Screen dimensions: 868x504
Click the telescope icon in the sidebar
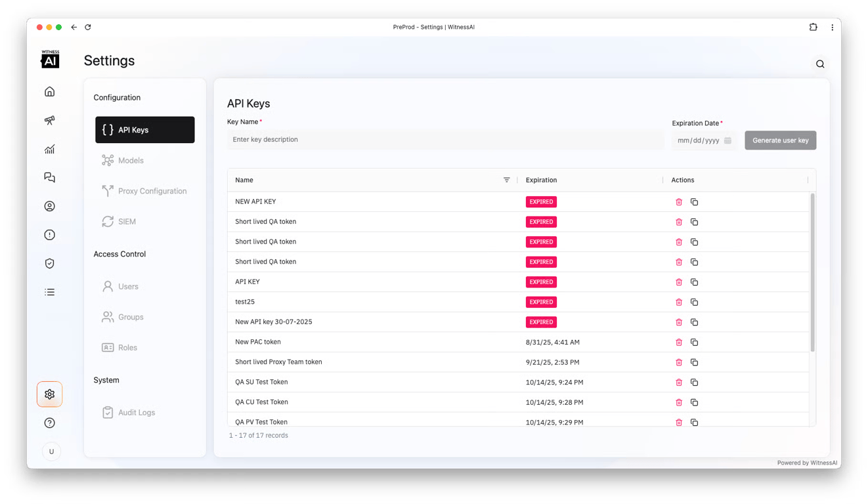point(50,121)
